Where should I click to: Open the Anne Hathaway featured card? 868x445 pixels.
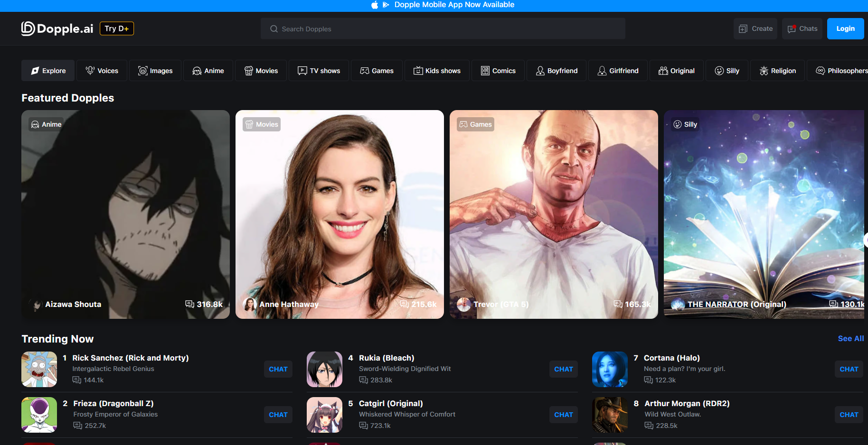point(340,214)
